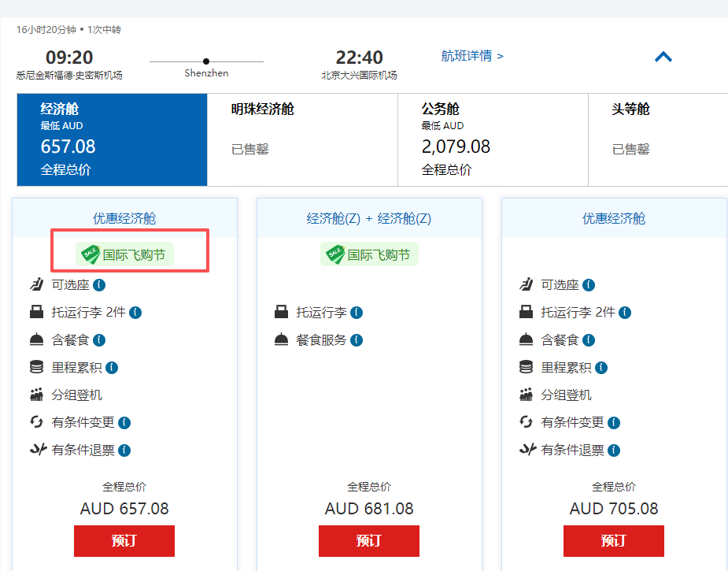
Task: Open 里程累积 info icon in first fare card
Action: (112, 368)
